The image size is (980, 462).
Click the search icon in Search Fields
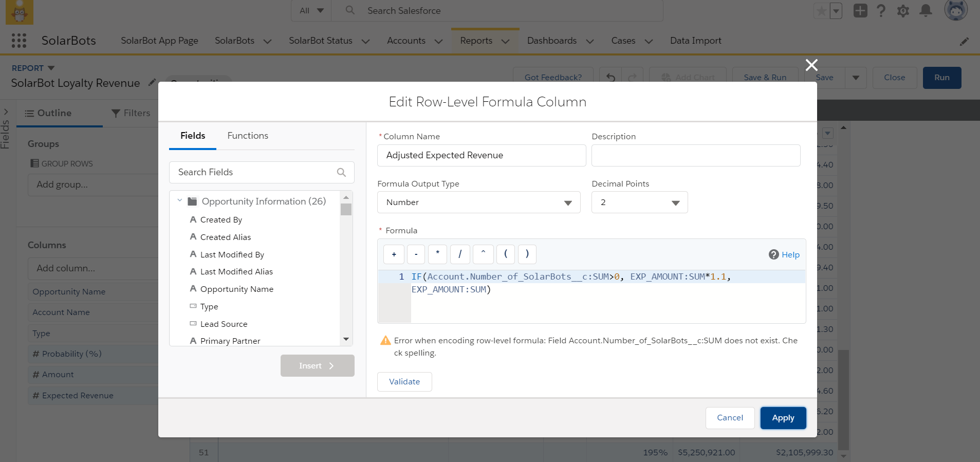tap(341, 173)
